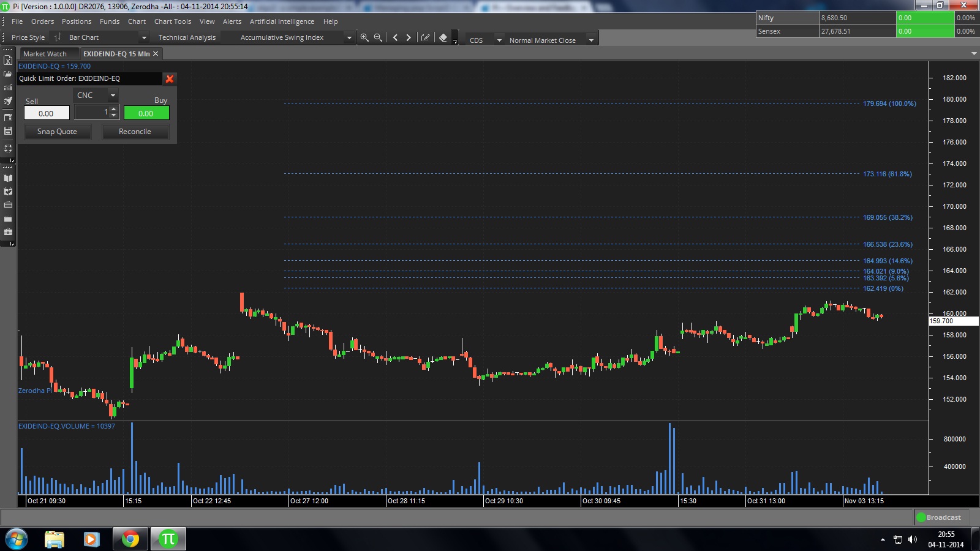The width and height of the screenshot is (980, 551).
Task: Click the rocket sidebar icon
Action: coord(8,101)
